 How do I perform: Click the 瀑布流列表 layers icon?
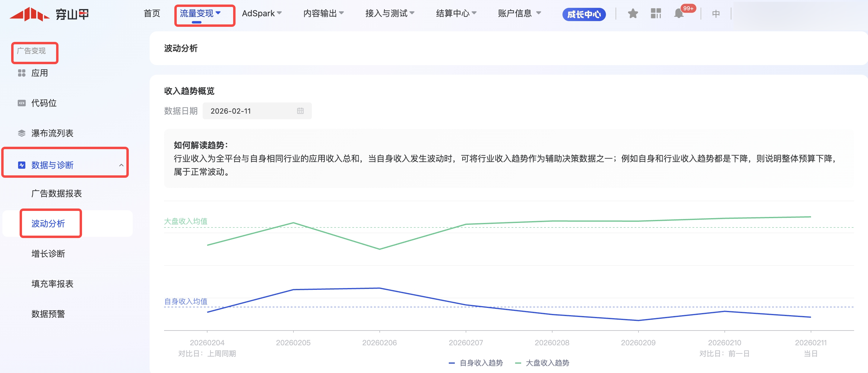(22, 133)
